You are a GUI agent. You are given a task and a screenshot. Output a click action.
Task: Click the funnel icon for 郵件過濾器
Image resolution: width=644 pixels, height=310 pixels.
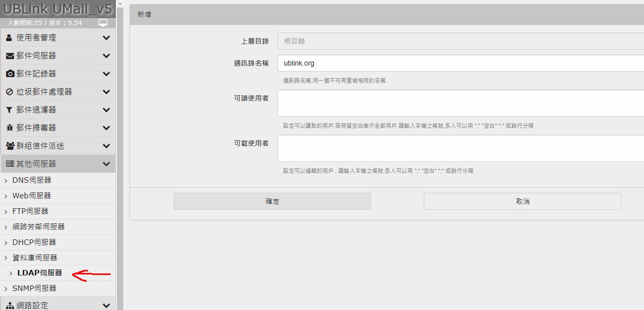9,110
